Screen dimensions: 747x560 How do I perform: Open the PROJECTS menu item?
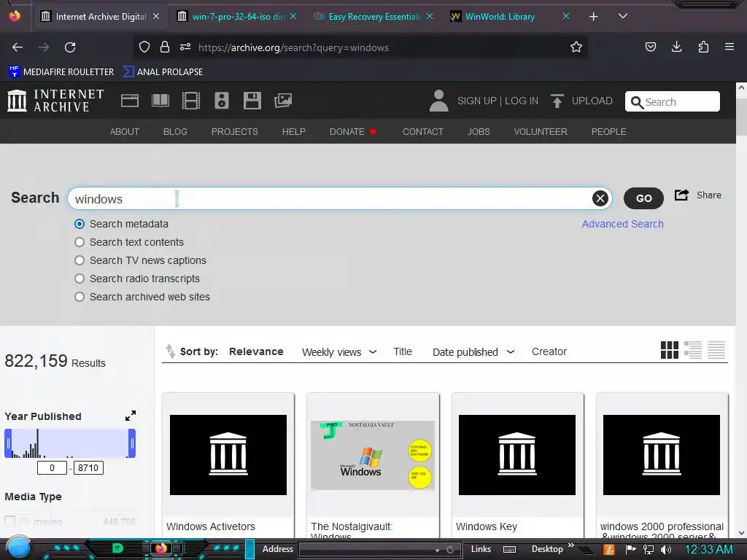coord(234,131)
